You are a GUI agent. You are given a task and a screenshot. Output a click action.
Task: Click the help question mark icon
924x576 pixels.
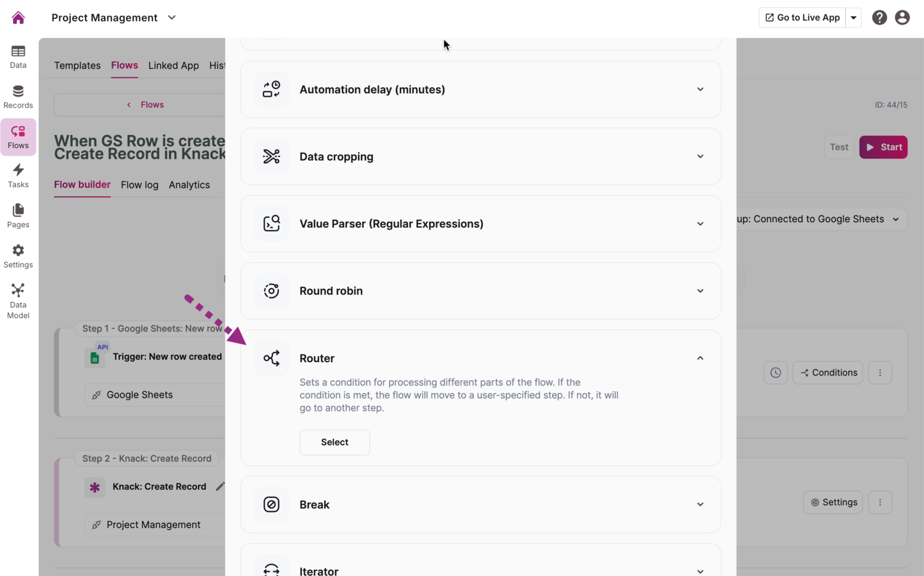tap(879, 18)
